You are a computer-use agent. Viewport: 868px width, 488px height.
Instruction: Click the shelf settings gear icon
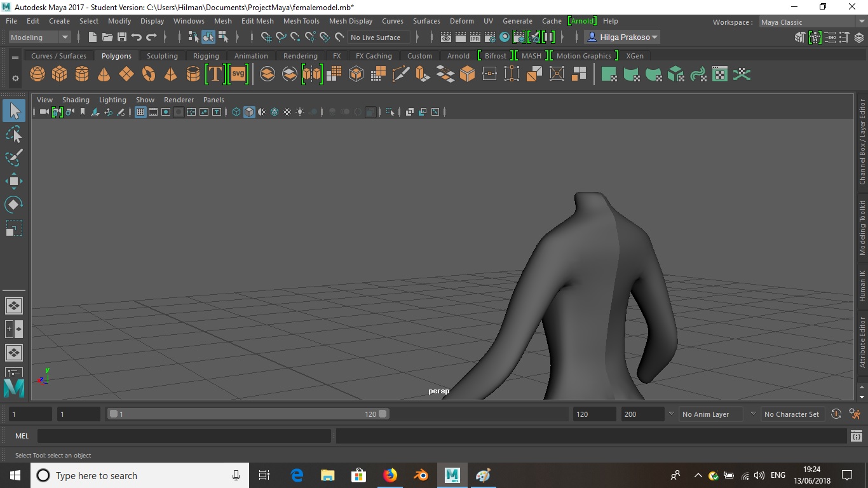click(15, 78)
